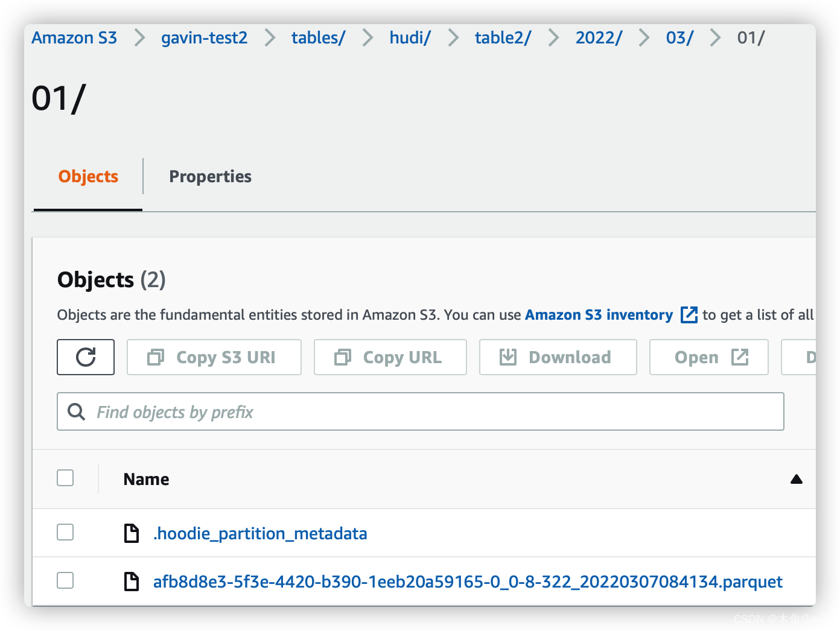Navigate to the table2/ breadcrumb folder
The image size is (840, 631).
coord(503,37)
